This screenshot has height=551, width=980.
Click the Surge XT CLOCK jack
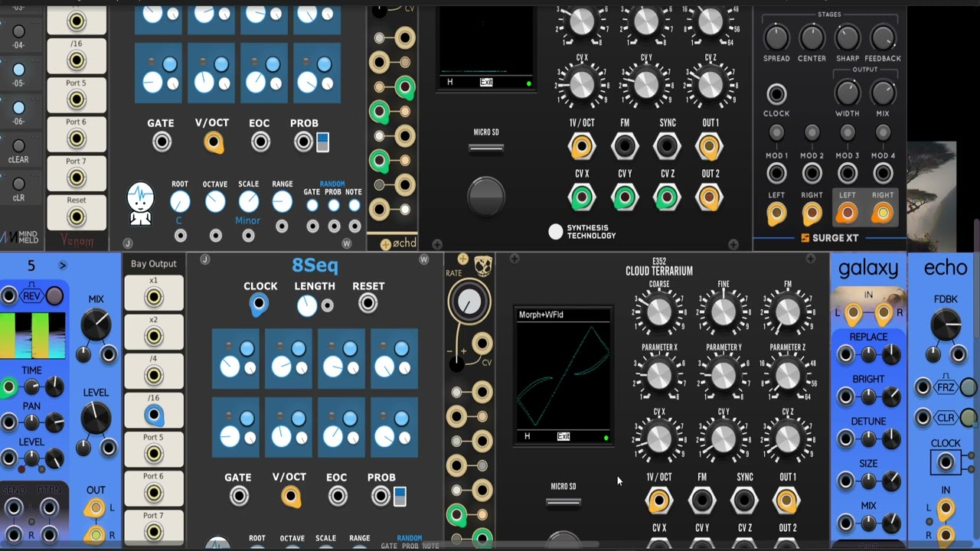tap(776, 94)
